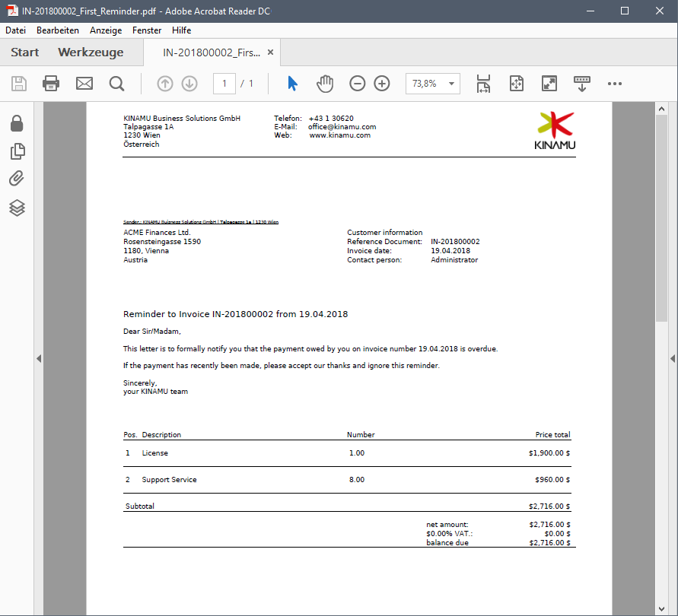Open the Page Thumbnails panel
This screenshot has width=678, height=616.
click(18, 151)
